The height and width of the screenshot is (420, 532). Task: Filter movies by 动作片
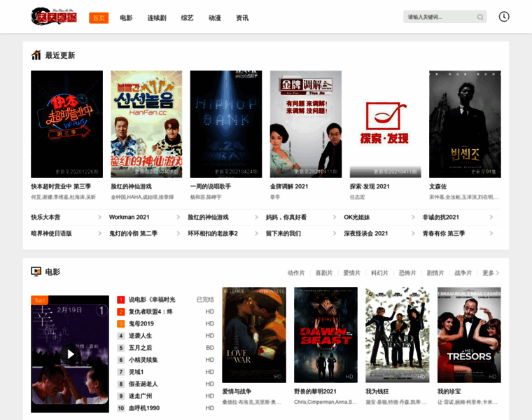[x=296, y=273]
